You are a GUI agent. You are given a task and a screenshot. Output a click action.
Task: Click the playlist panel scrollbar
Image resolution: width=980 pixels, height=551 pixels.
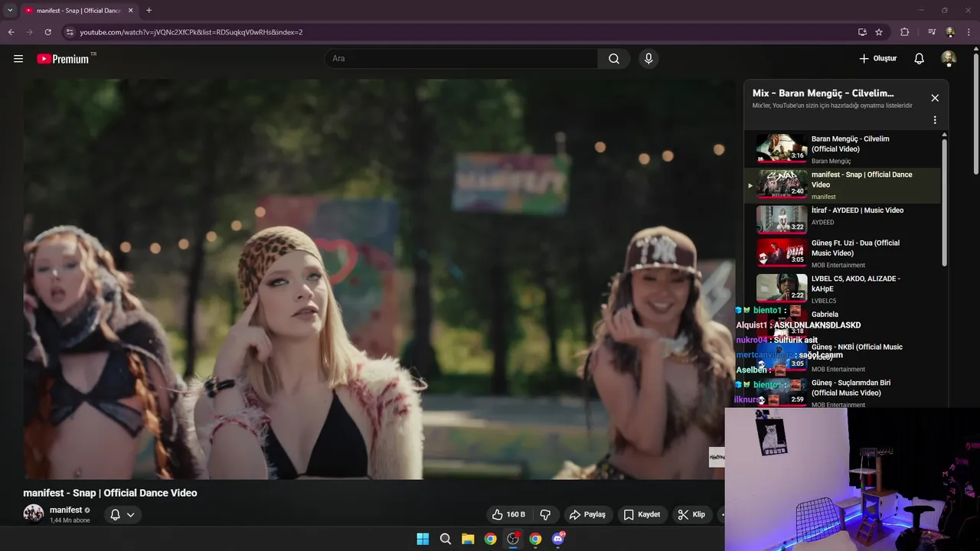(944, 201)
